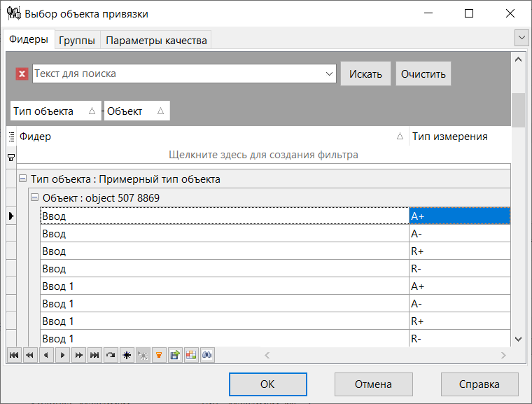Viewport: 532px width, 404px height.
Task: Click the binoculars search icon
Action: pos(207,355)
